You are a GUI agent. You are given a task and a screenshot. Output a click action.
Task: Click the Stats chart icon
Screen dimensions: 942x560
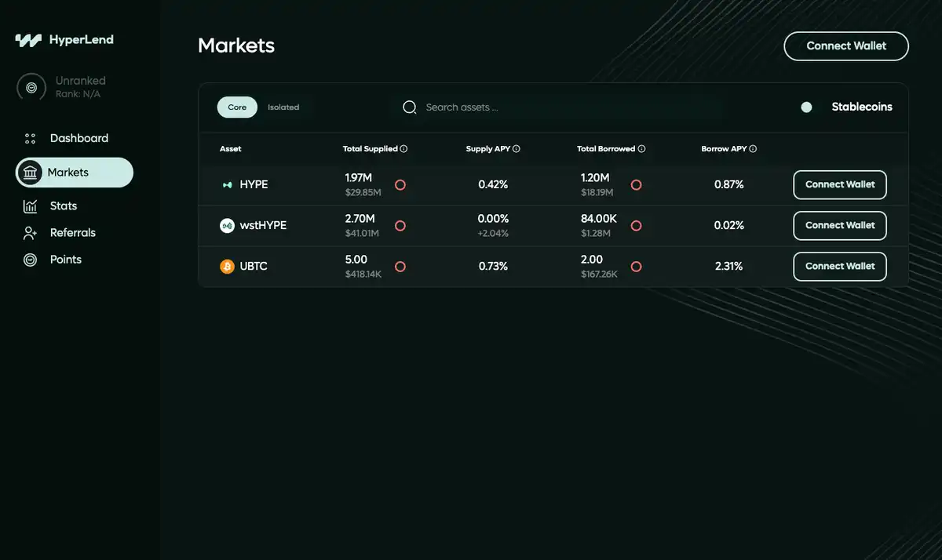coord(31,206)
